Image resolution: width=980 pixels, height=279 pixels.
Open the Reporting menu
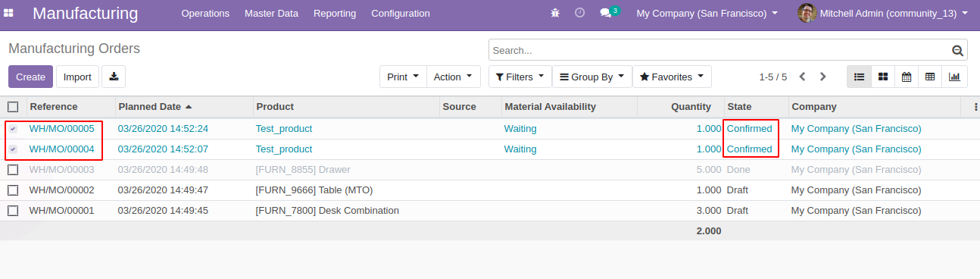[x=335, y=14]
